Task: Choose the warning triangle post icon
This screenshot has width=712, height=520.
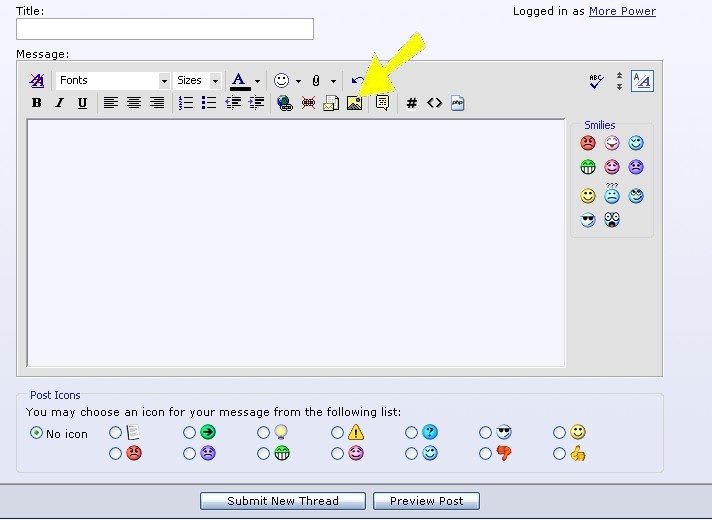Action: (x=338, y=433)
